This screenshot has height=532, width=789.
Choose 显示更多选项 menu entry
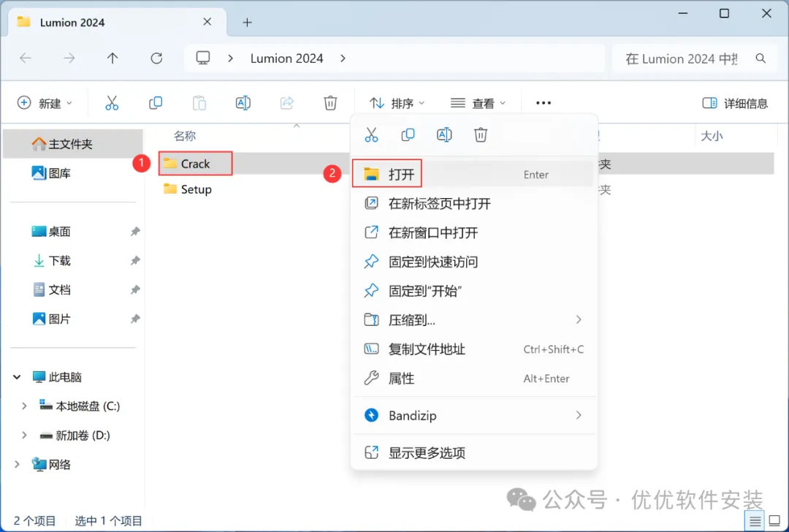pos(473,452)
